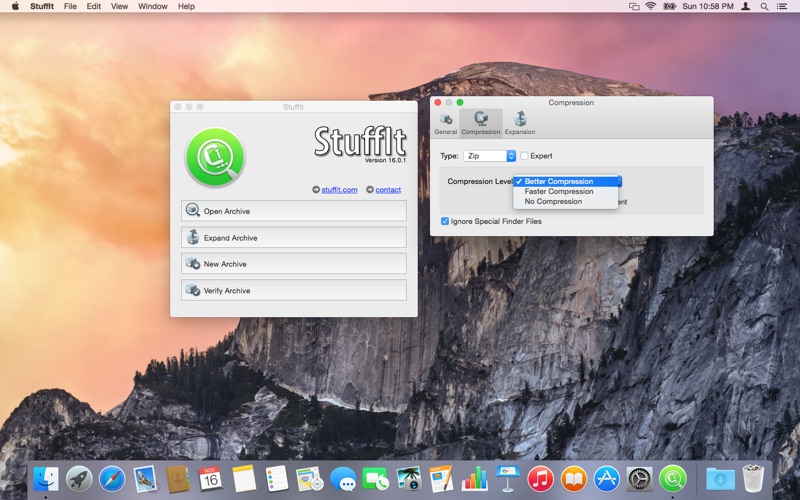The image size is (800, 500).
Task: Open Keynote podium icon in dock
Action: pos(508,479)
